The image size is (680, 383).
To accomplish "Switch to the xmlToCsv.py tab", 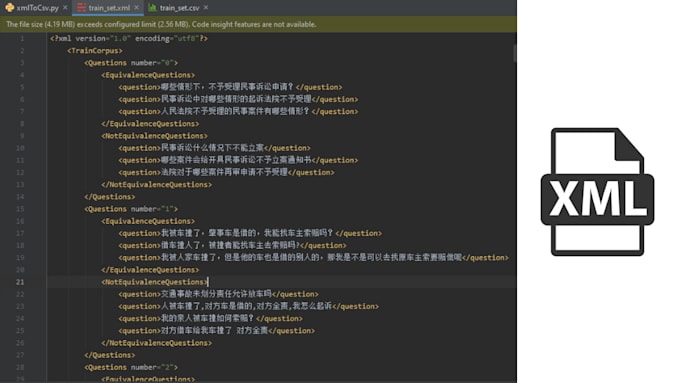I will 38,8.
